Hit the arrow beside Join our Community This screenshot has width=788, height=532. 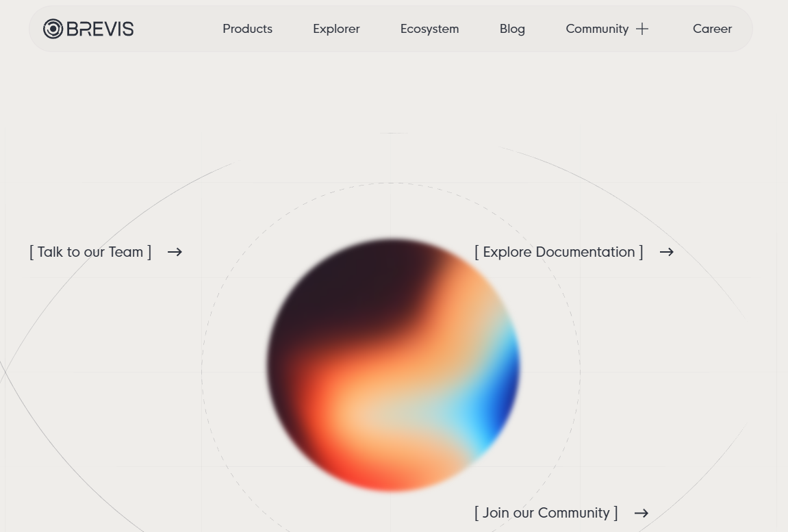[x=641, y=513]
